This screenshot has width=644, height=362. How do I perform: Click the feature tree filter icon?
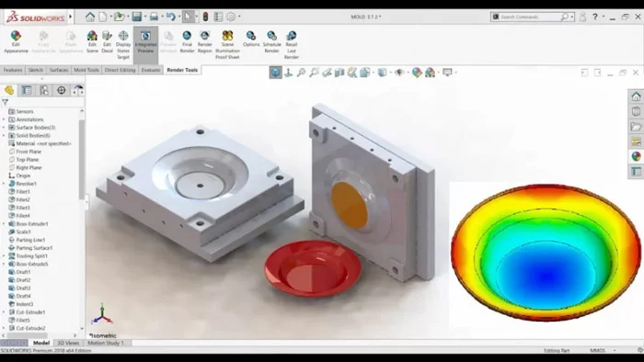[x=6, y=103]
